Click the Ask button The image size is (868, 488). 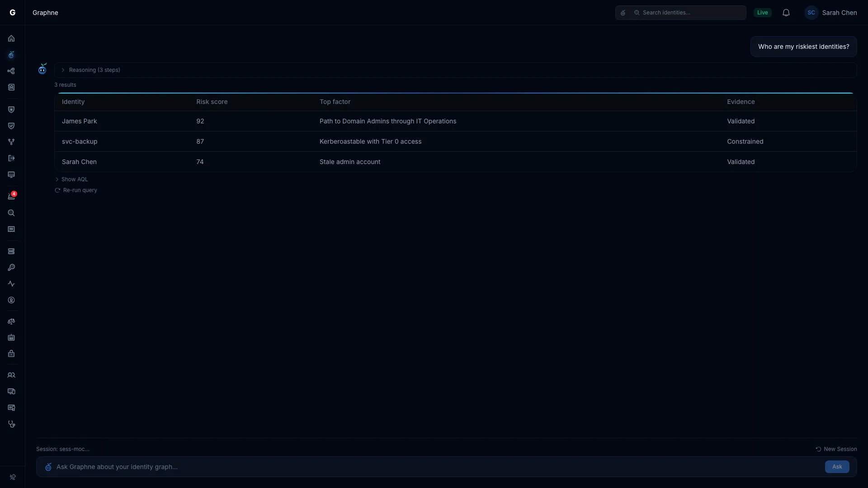837,467
